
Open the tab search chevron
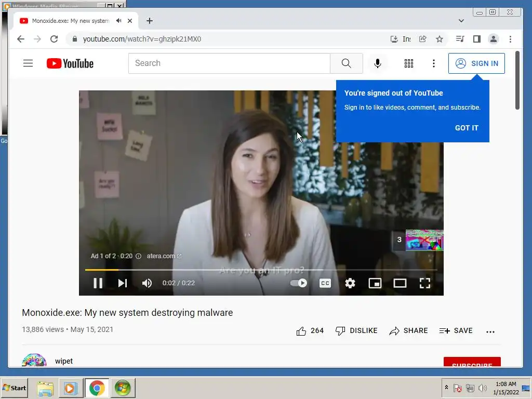coord(461,21)
